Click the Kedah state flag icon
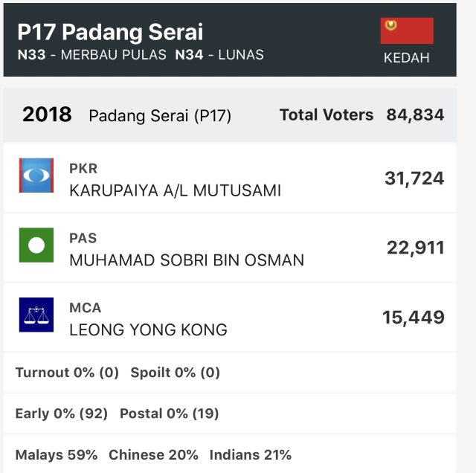The image size is (476, 473). [x=407, y=30]
